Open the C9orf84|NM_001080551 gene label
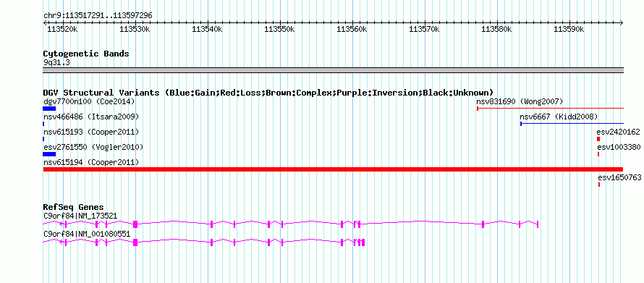This screenshot has height=283, width=644. tap(87, 234)
